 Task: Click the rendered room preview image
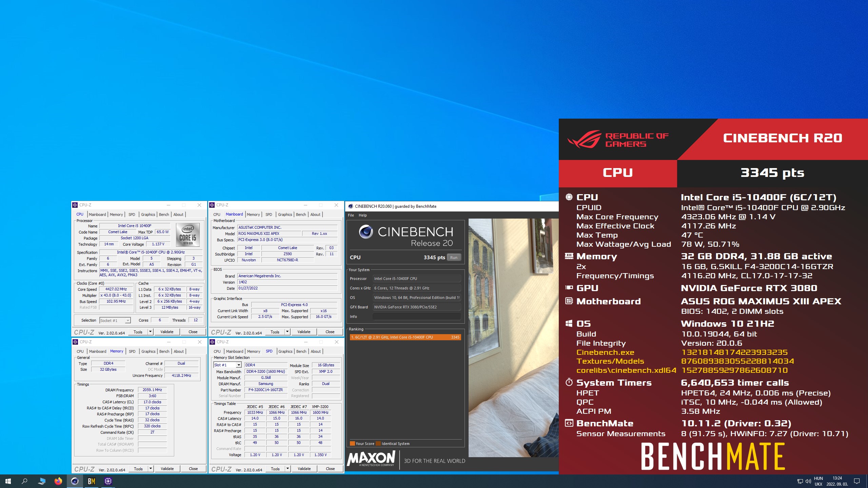pyautogui.click(x=513, y=338)
